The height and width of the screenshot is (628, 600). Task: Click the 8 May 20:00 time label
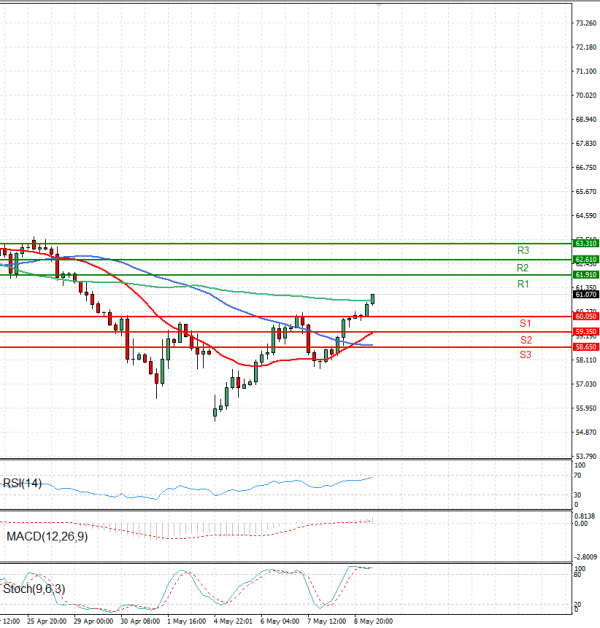pos(376,620)
